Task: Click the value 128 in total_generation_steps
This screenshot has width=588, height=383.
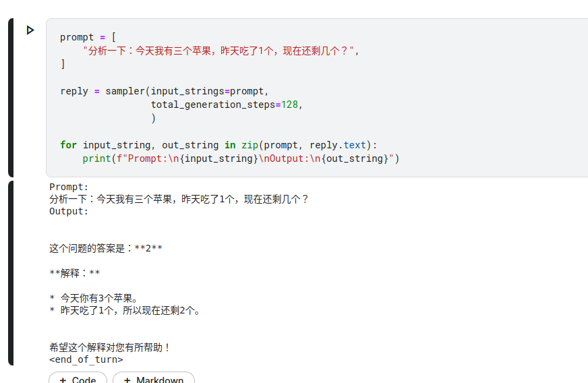Action: click(x=289, y=105)
